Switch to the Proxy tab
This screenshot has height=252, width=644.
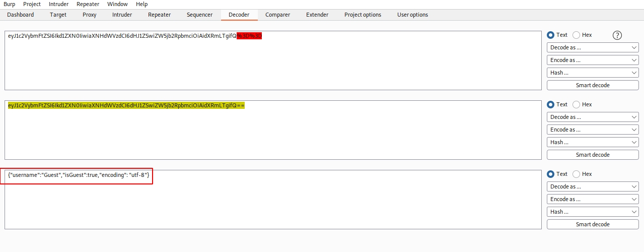pos(89,15)
